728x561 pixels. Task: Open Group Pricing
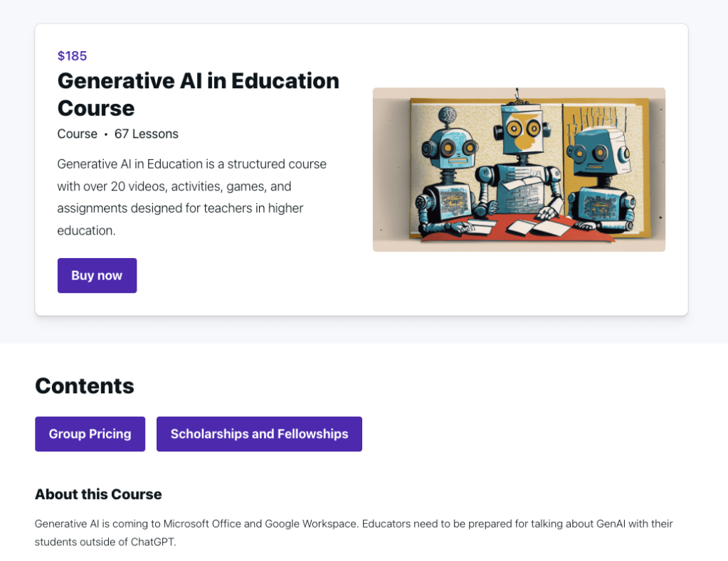click(x=90, y=434)
